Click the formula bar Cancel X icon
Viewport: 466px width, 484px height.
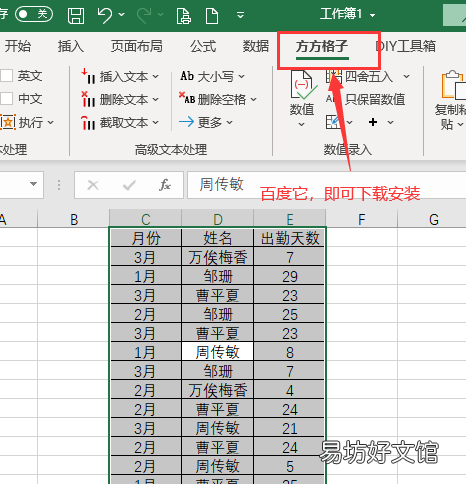pyautogui.click(x=93, y=185)
